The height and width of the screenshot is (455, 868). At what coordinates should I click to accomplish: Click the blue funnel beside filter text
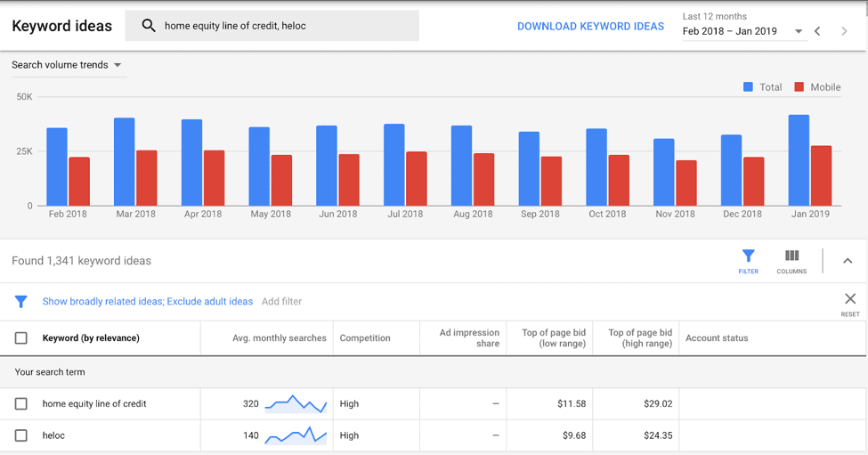click(x=21, y=302)
